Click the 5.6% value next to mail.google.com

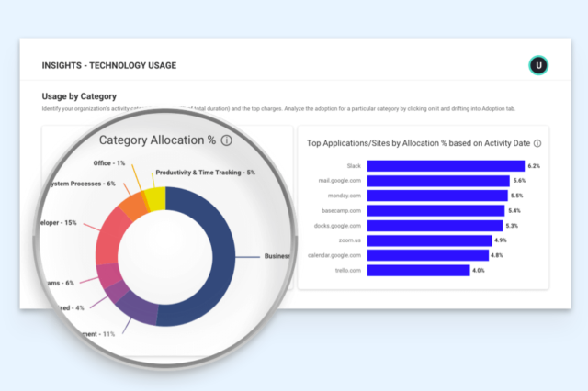pos(519,181)
